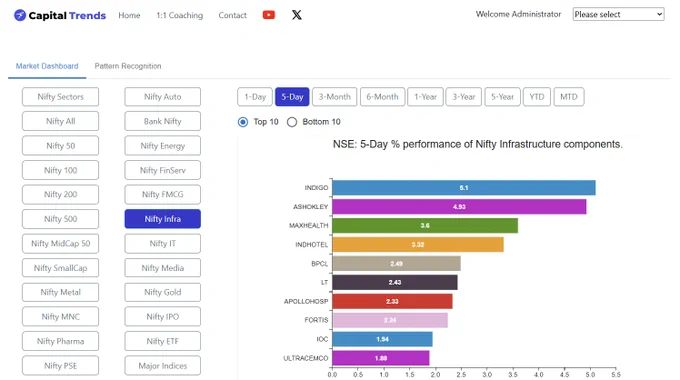Click the INDIGO bar in chart
This screenshot has width=680, height=380.
464,188
